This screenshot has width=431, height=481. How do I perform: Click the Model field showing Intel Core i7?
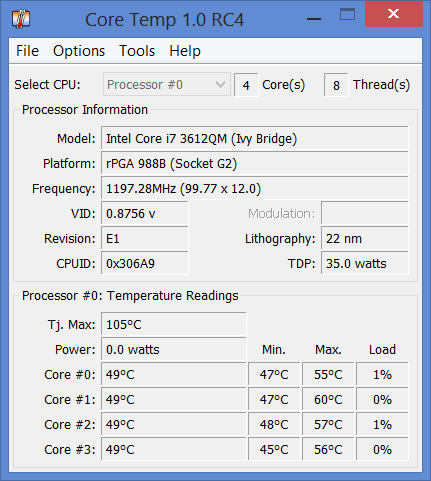pyautogui.click(x=255, y=138)
